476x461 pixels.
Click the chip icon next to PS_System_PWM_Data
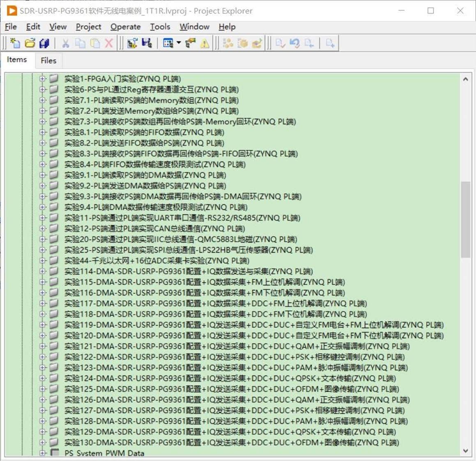coord(54,452)
